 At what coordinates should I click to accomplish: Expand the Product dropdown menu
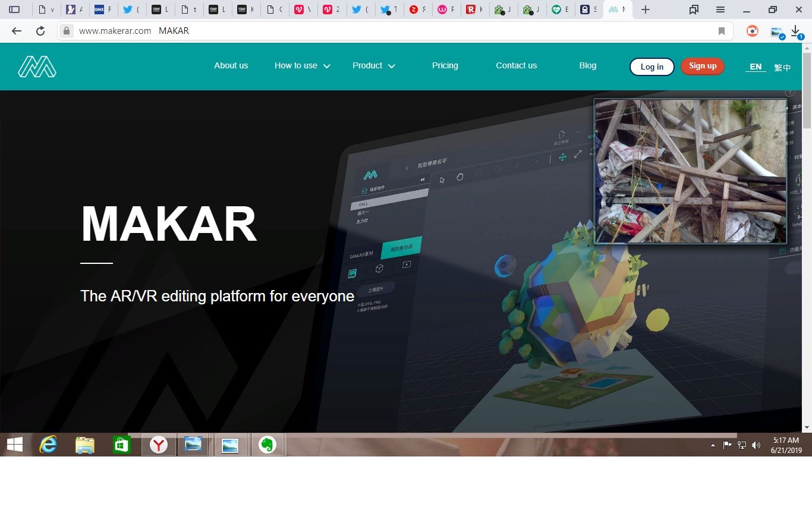pyautogui.click(x=374, y=66)
